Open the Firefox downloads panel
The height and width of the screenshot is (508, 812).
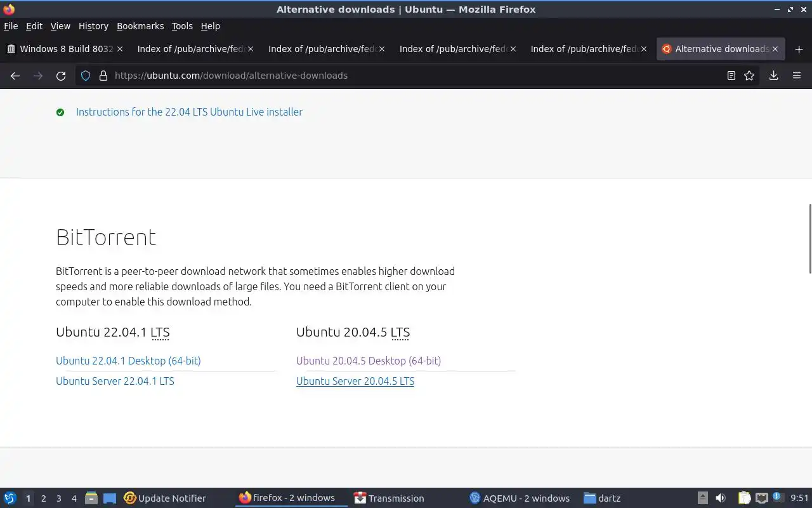pyautogui.click(x=773, y=76)
